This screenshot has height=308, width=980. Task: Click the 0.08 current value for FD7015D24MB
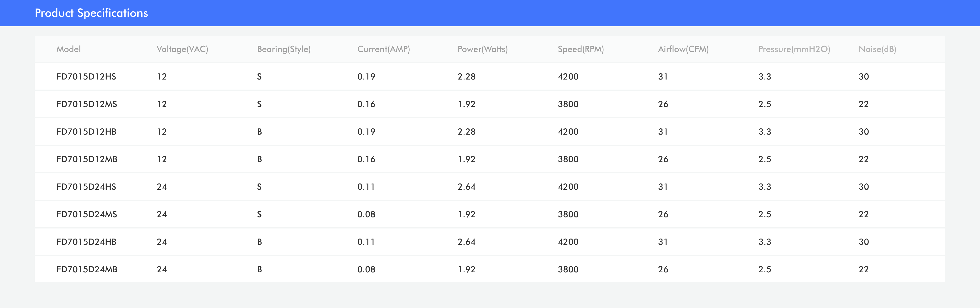pos(366,269)
